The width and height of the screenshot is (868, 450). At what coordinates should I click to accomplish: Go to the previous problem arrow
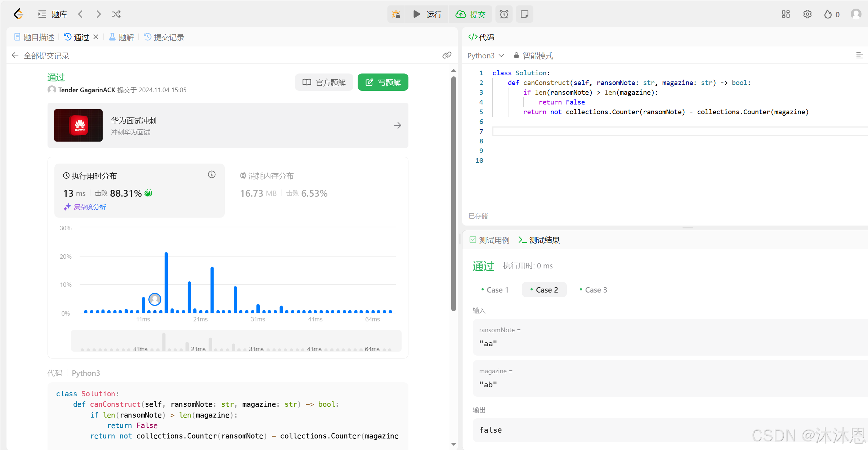[x=80, y=14]
